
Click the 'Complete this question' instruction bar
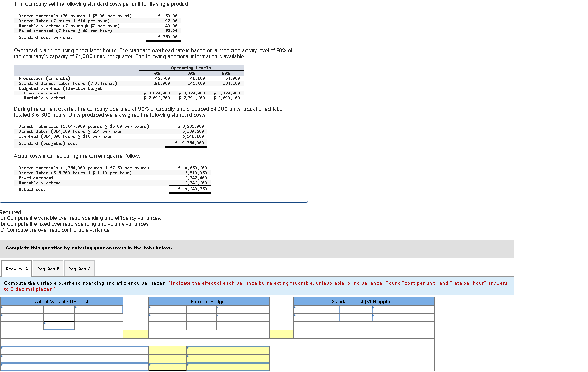point(257,248)
